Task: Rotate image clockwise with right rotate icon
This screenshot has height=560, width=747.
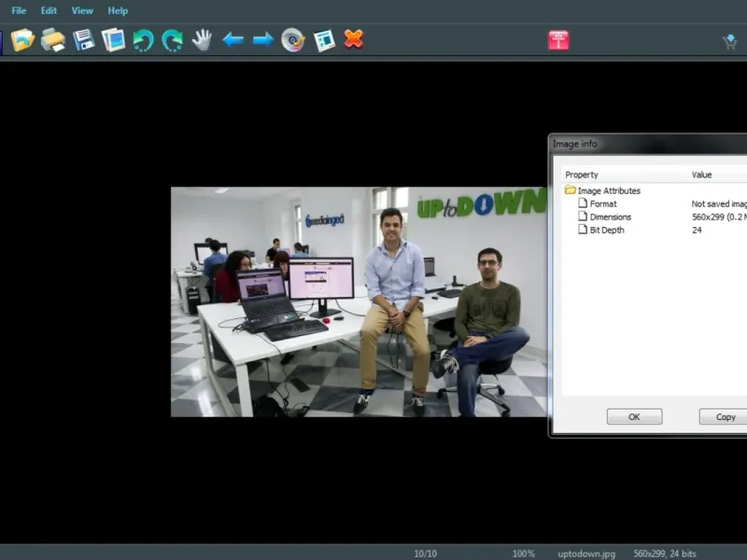Action: click(172, 40)
